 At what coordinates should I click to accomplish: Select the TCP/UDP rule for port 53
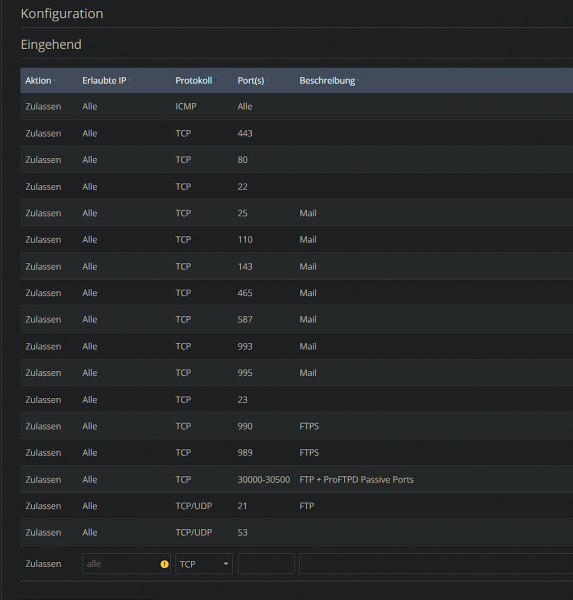pos(297,532)
